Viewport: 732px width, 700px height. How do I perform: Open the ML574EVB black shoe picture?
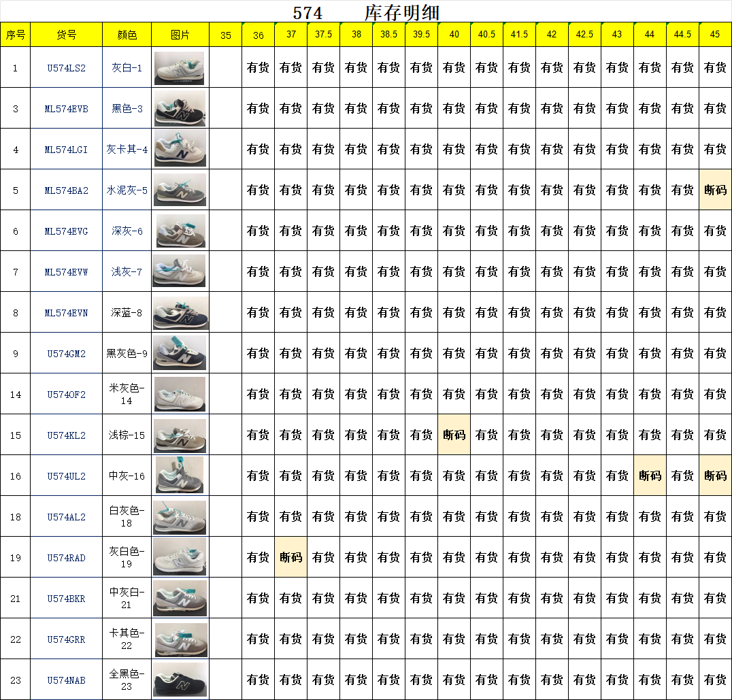point(180,108)
